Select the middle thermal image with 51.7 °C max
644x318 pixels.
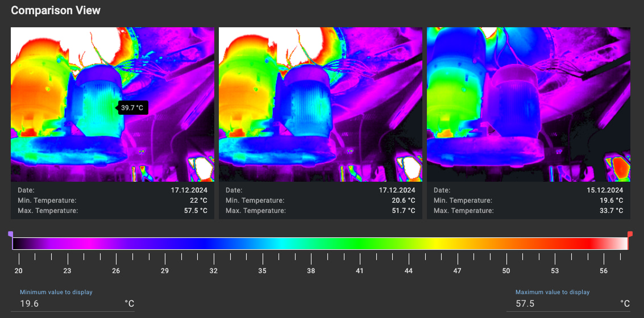321,104
